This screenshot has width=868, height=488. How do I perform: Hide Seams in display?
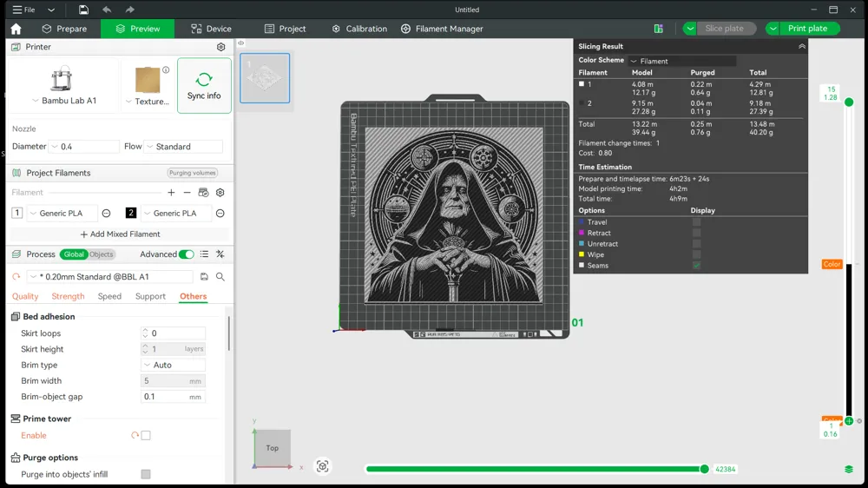point(696,266)
